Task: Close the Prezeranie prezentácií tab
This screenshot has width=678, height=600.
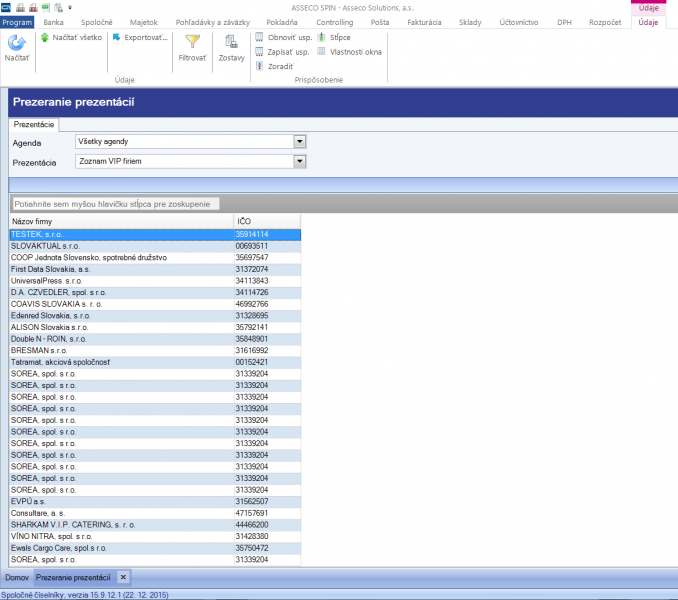Action: point(123,577)
